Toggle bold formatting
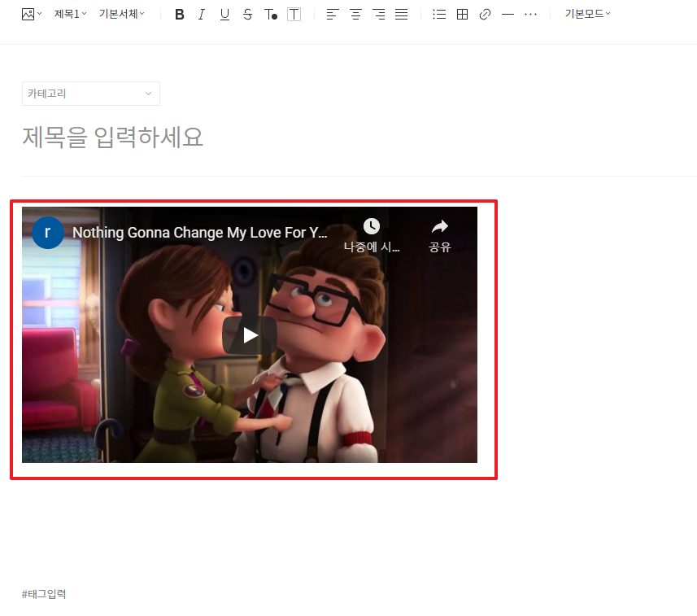The height and width of the screenshot is (616, 697). pyautogui.click(x=180, y=15)
